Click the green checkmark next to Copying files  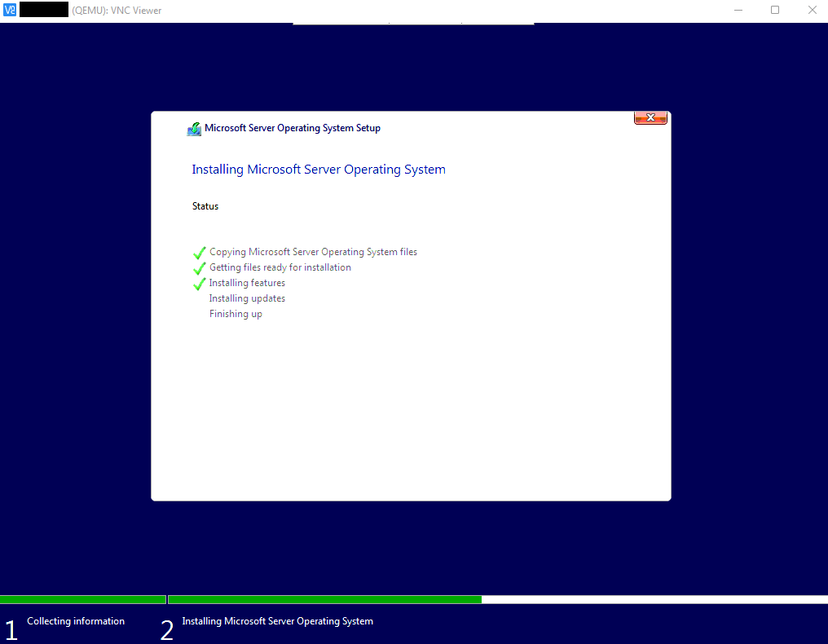point(199,253)
